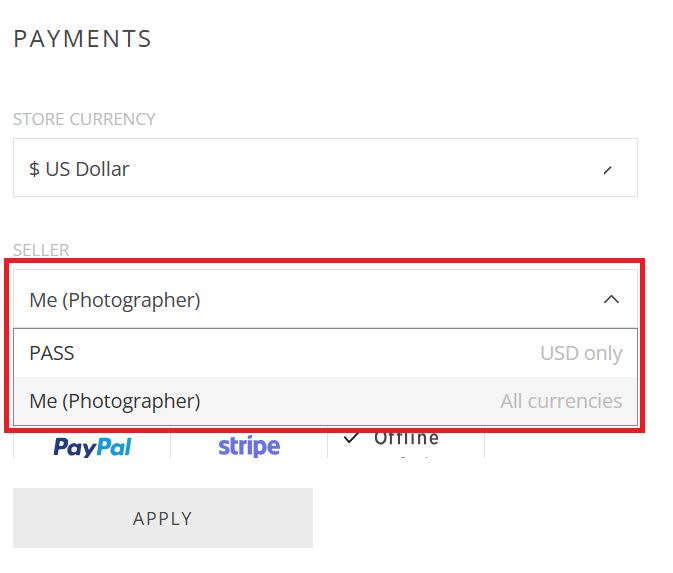Open the Store Currency dropdown
Screen dimensions: 673x573
point(325,167)
